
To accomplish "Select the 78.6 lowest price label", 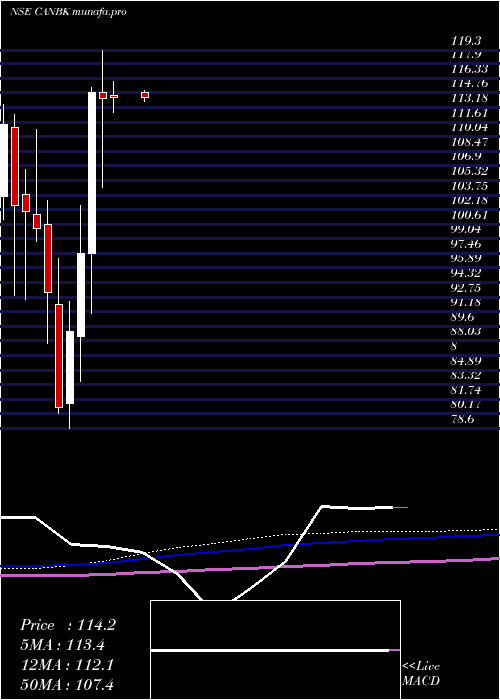I will [463, 419].
